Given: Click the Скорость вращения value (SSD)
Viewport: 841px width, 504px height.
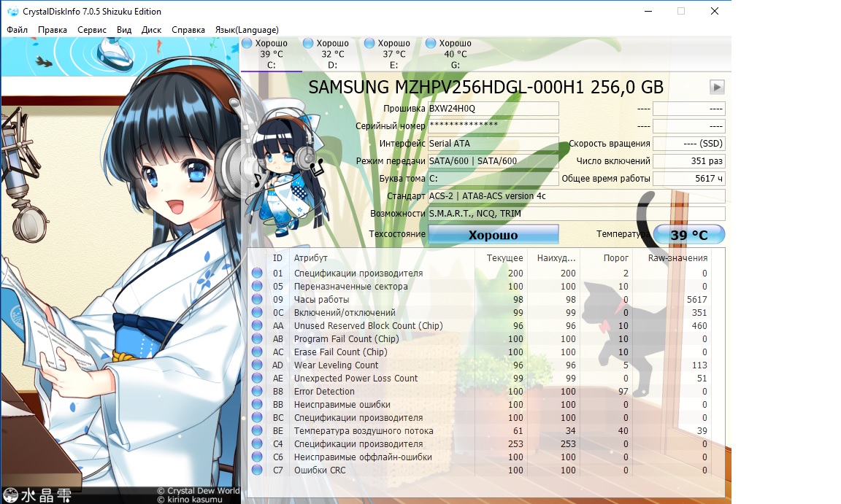Looking at the screenshot, I should 689,144.
